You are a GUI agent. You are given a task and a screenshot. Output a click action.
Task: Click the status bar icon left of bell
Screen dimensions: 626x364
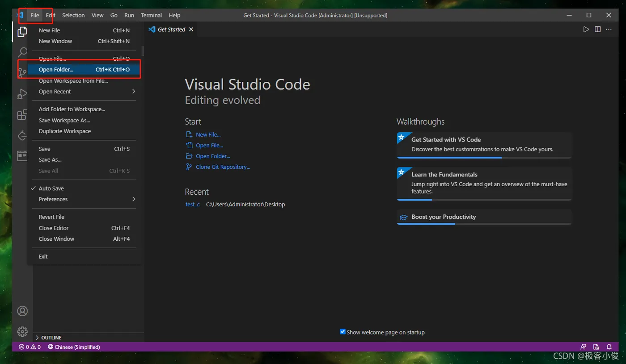pos(596,347)
